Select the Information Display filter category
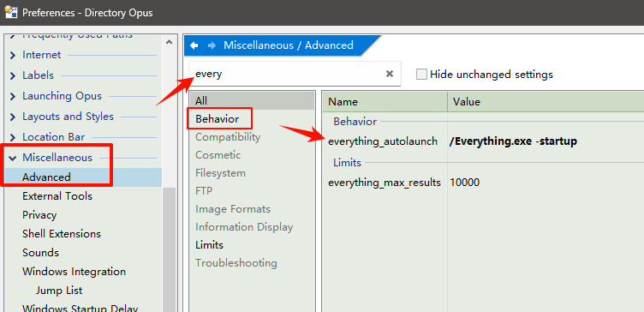This screenshot has width=644, height=312. pyautogui.click(x=244, y=227)
